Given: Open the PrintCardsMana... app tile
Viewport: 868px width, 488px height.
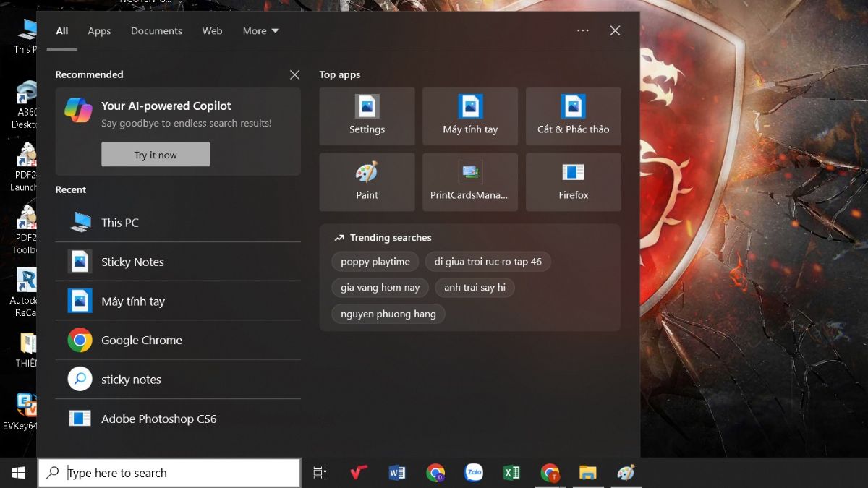Looking at the screenshot, I should click(x=470, y=181).
